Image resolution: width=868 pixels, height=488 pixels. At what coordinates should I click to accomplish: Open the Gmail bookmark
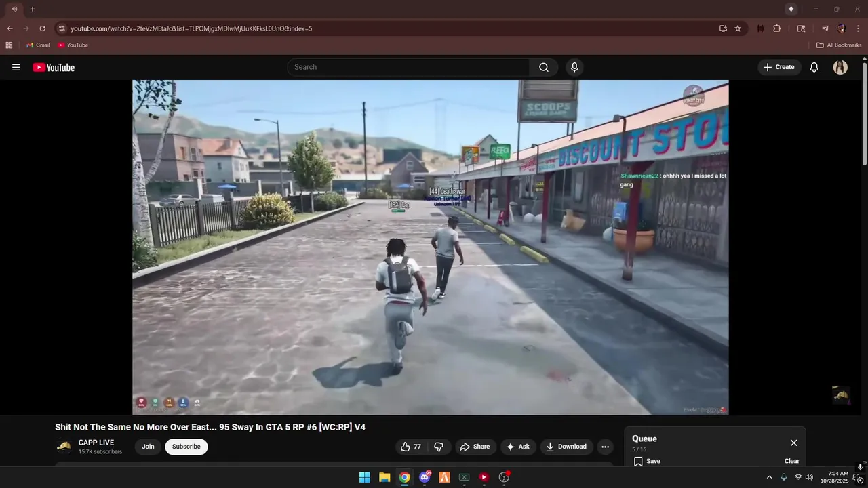pyautogui.click(x=38, y=45)
